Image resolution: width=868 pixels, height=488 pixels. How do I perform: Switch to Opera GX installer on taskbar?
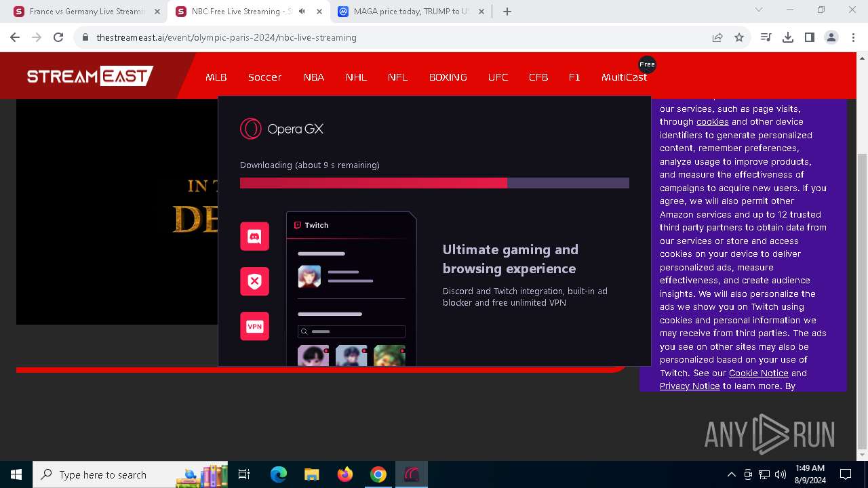point(412,474)
